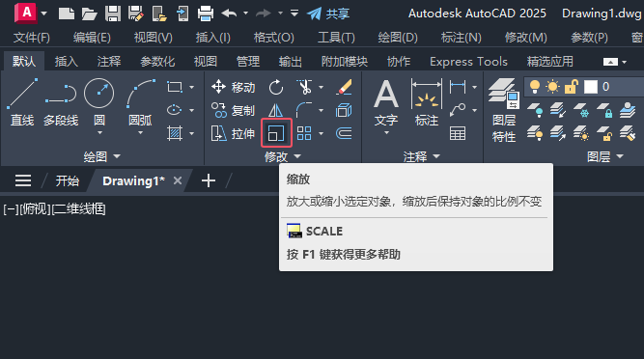The height and width of the screenshot is (359, 644).
Task: Click the Open folder icon
Action: pos(89,14)
